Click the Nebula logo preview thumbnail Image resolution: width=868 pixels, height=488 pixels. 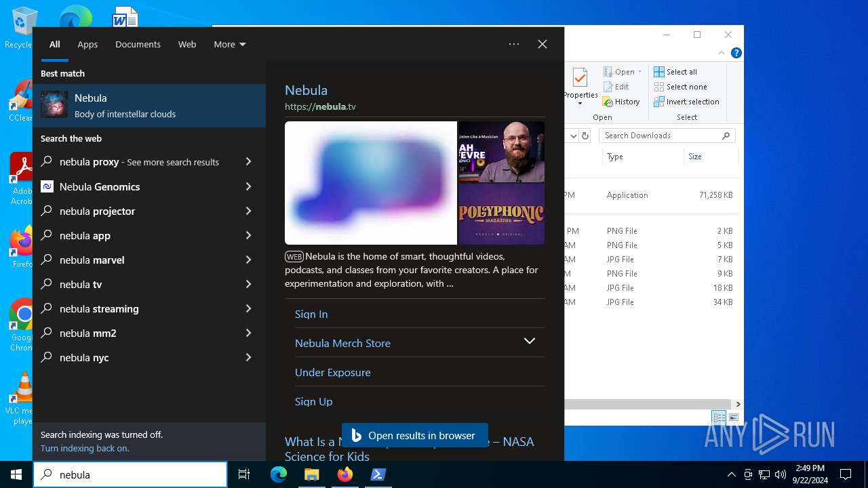pyautogui.click(x=371, y=183)
